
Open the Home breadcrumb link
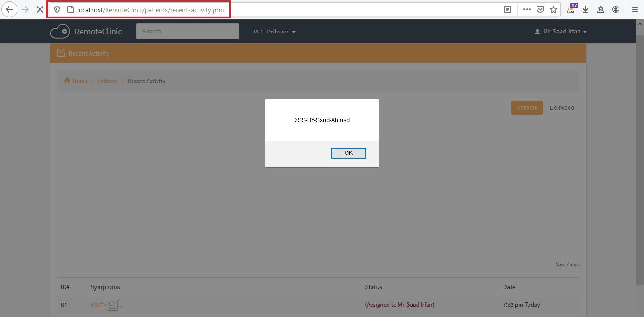[x=80, y=81]
